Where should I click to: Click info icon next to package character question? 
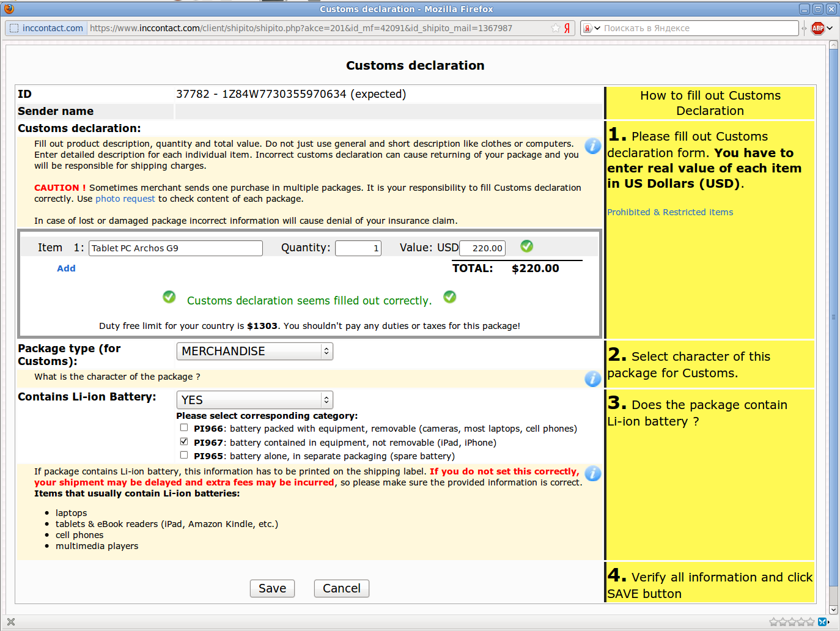click(x=592, y=379)
